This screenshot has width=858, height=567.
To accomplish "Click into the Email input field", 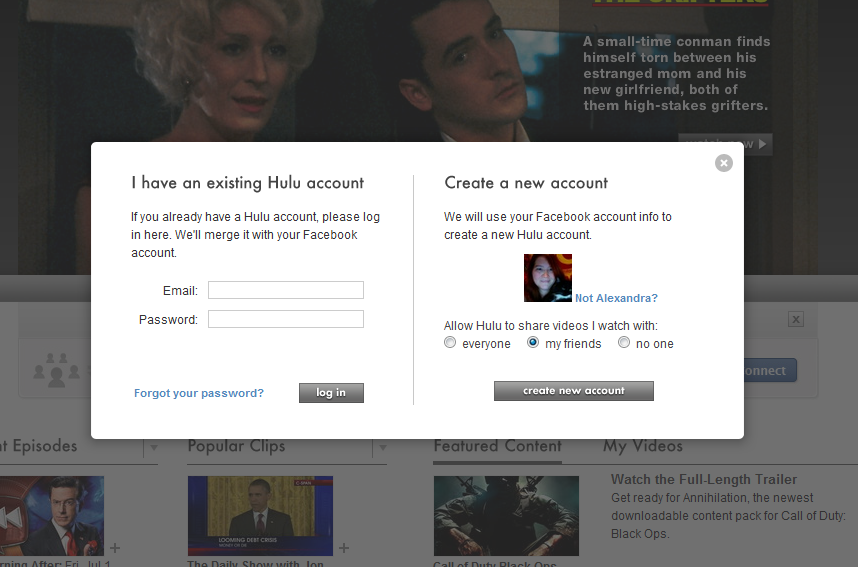I will 286,290.
